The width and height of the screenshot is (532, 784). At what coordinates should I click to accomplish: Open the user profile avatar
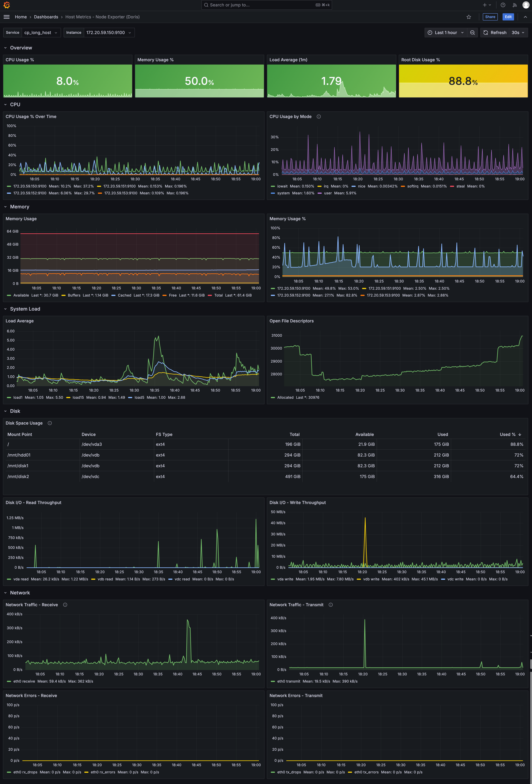[526, 5]
